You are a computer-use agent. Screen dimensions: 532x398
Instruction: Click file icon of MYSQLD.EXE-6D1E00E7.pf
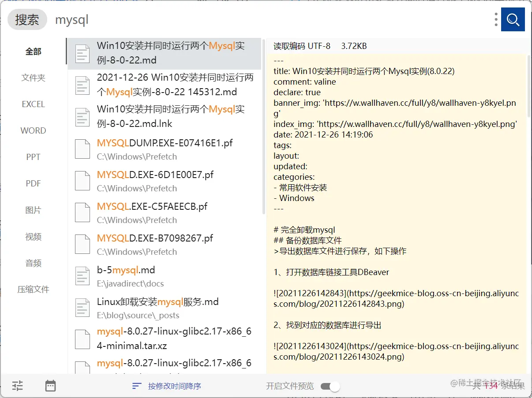pos(82,181)
